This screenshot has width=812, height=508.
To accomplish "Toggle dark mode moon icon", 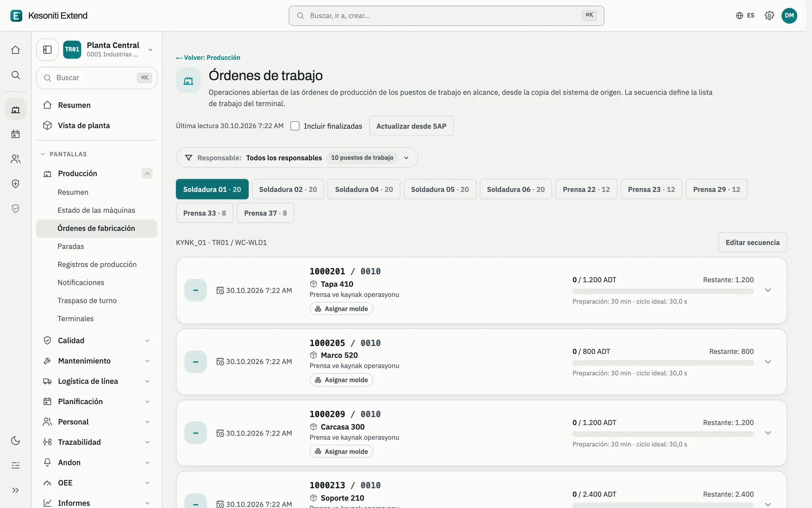I will 16,440.
